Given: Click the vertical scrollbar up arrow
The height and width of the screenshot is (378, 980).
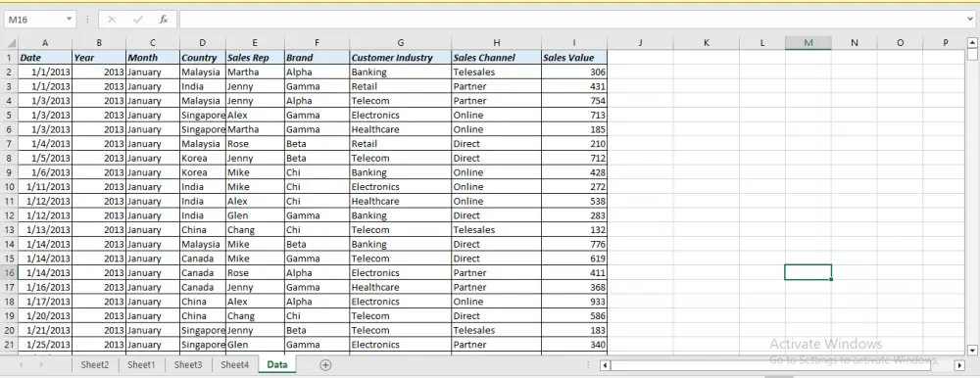Looking at the screenshot, I should pos(972,42).
